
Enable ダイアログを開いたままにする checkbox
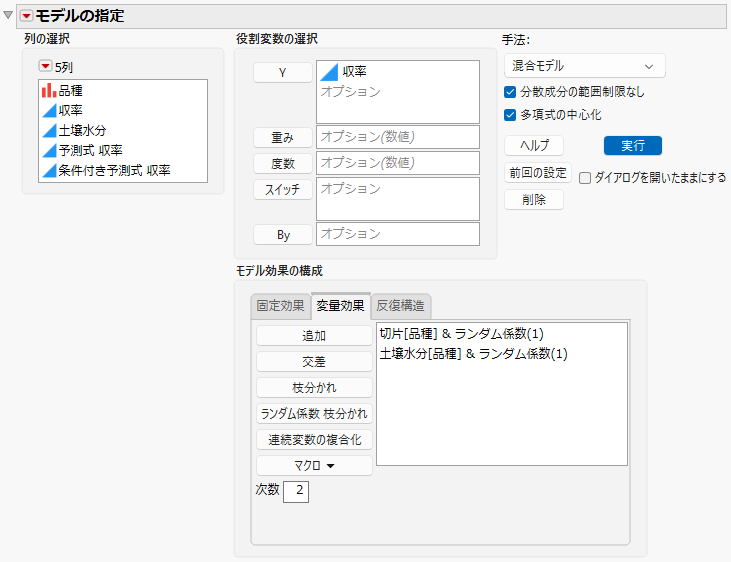585,178
